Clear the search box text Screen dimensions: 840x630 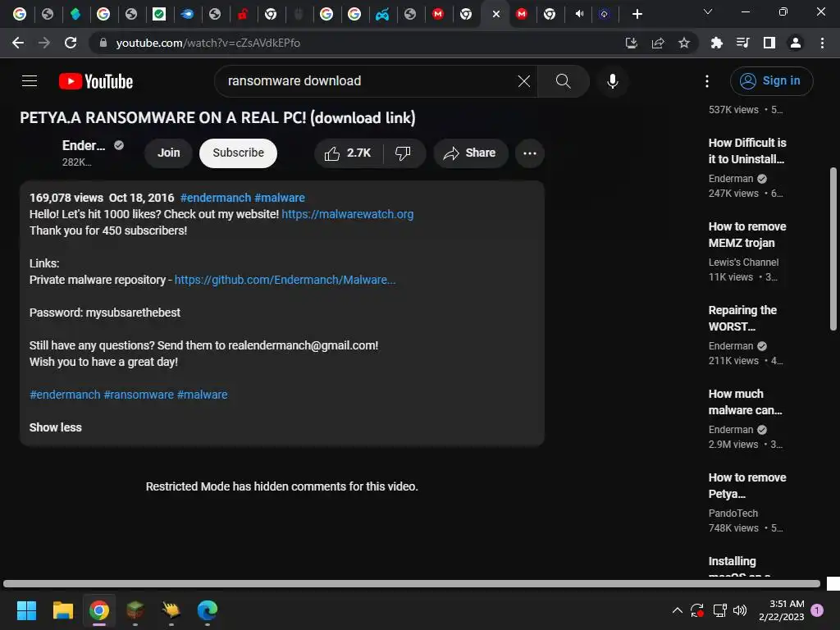[524, 81]
